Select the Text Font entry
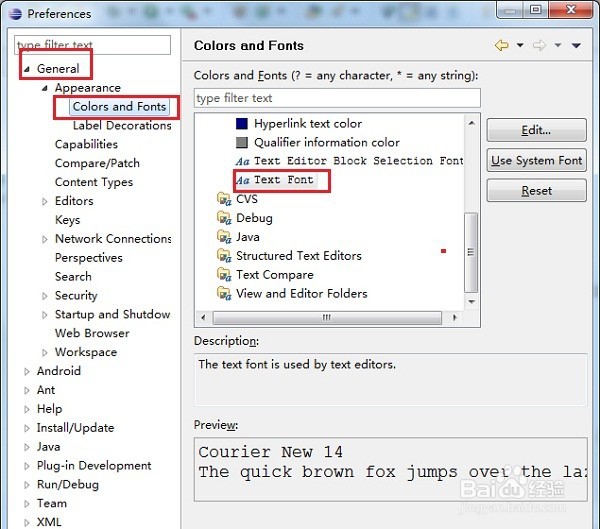The image size is (600, 529). (284, 180)
